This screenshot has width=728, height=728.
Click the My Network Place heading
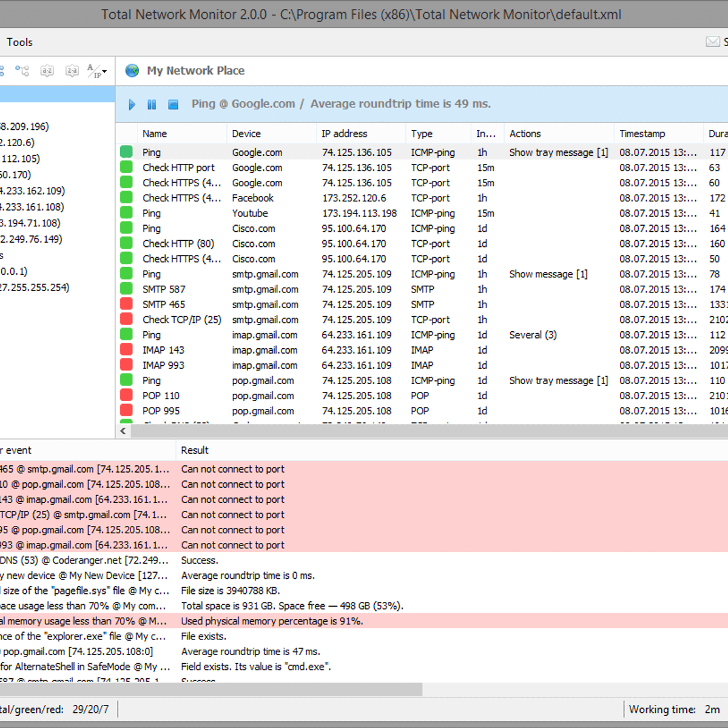click(x=195, y=71)
